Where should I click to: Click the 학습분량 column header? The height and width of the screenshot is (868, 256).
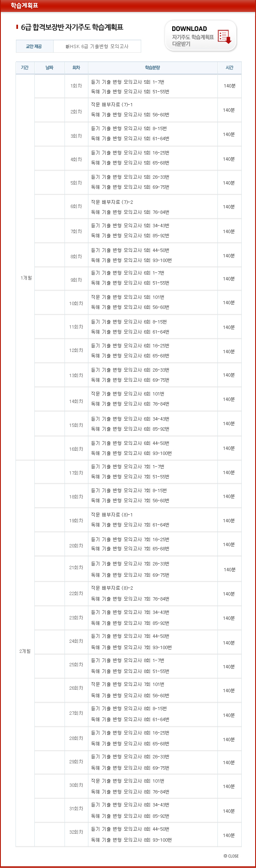153,68
